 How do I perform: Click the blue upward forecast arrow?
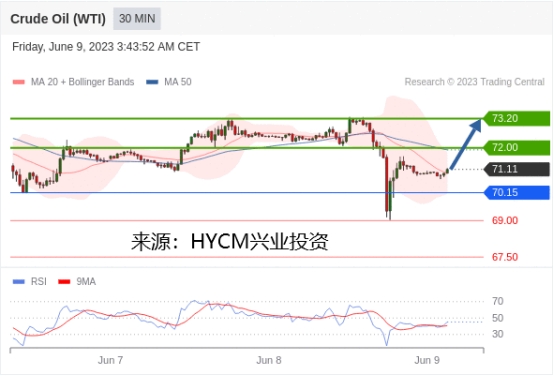click(x=466, y=144)
